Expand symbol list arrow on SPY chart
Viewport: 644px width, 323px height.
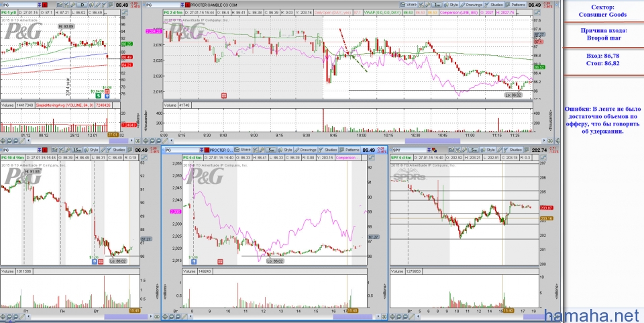pos(429,150)
